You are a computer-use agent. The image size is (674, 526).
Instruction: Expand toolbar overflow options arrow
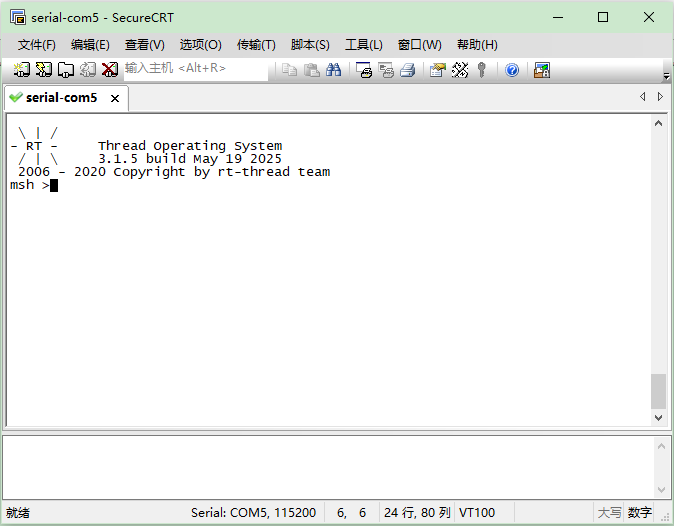[666, 76]
